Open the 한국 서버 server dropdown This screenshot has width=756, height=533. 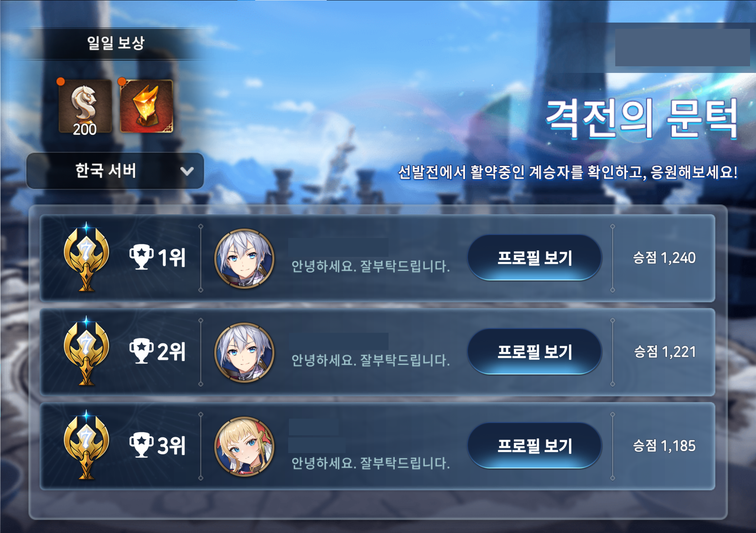[115, 171]
